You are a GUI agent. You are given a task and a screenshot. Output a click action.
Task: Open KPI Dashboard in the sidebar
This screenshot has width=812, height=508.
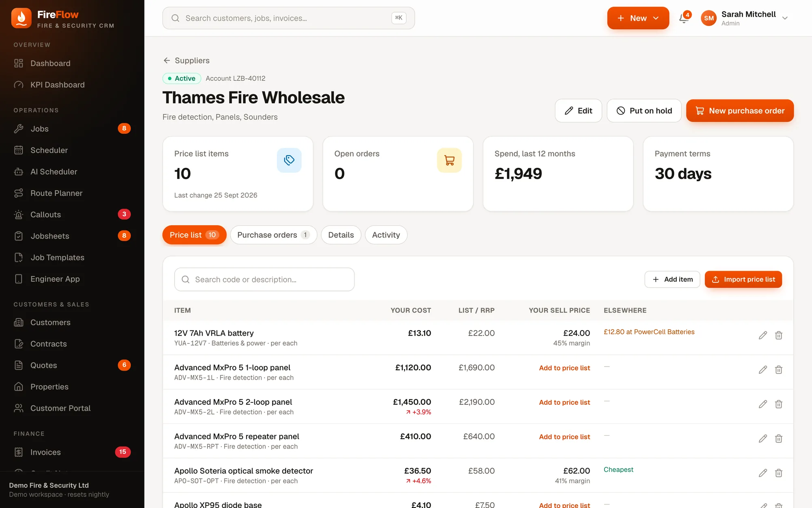click(72, 85)
